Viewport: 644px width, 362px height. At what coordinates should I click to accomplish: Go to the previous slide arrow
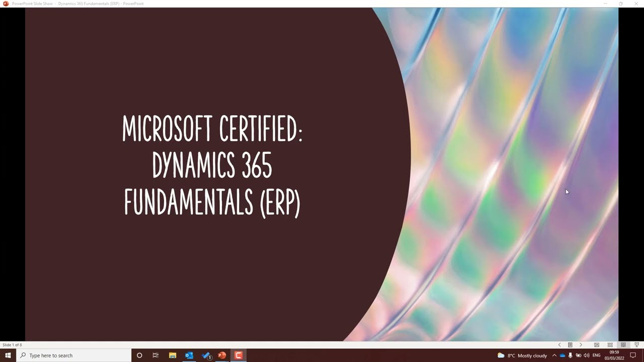(559, 345)
